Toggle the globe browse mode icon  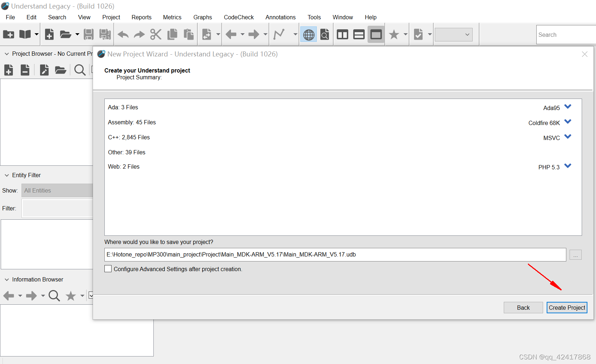click(x=309, y=35)
